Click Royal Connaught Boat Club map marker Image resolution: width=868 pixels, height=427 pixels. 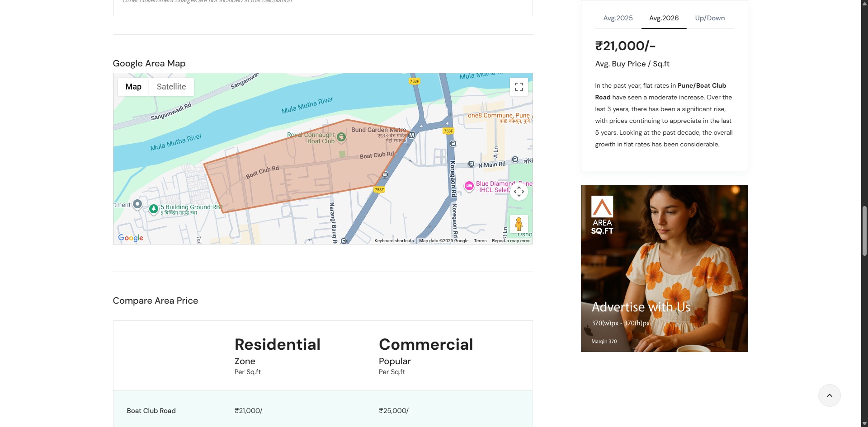click(x=342, y=137)
